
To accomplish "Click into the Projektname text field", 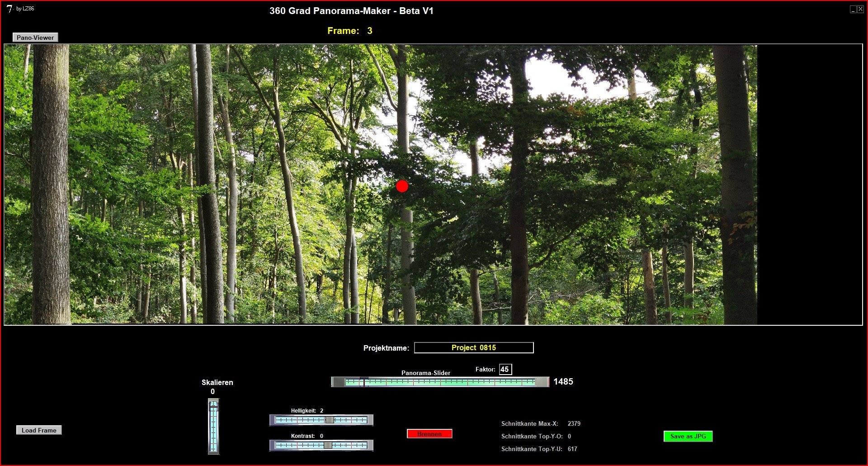I will pos(473,347).
